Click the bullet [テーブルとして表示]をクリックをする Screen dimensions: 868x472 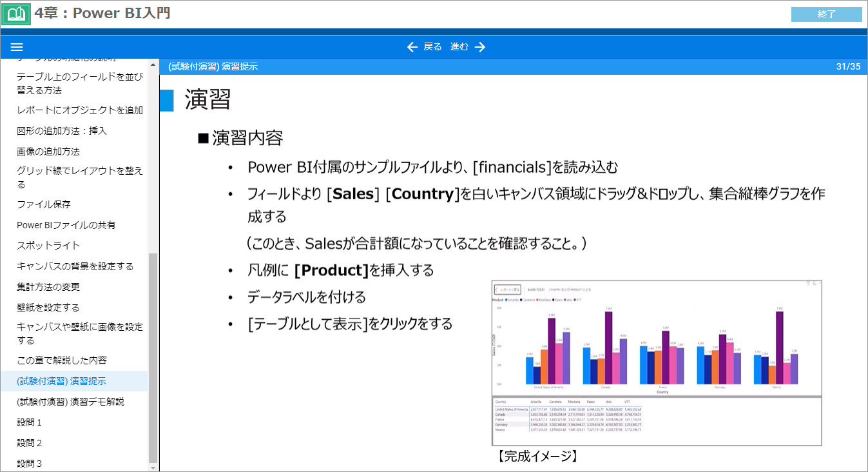[350, 324]
